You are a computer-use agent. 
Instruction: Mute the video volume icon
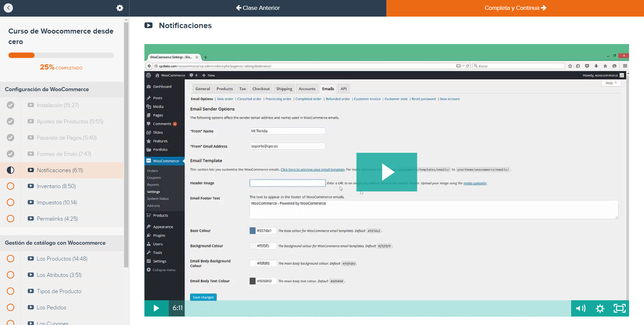581,308
